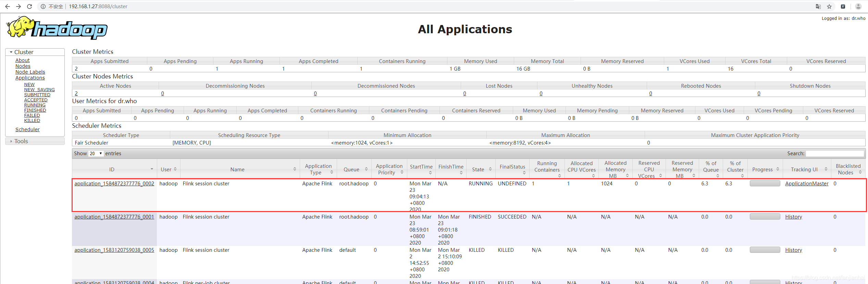Bookmark this page with star icon

(829, 7)
